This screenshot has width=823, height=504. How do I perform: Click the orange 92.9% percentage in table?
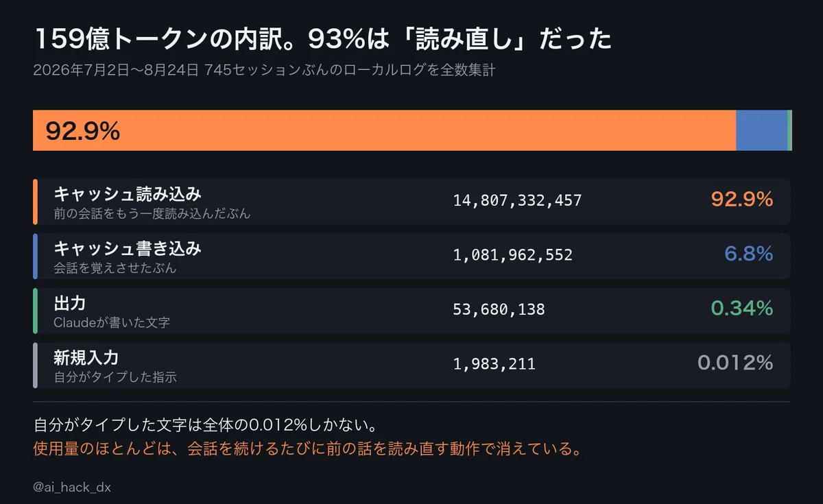pos(742,200)
